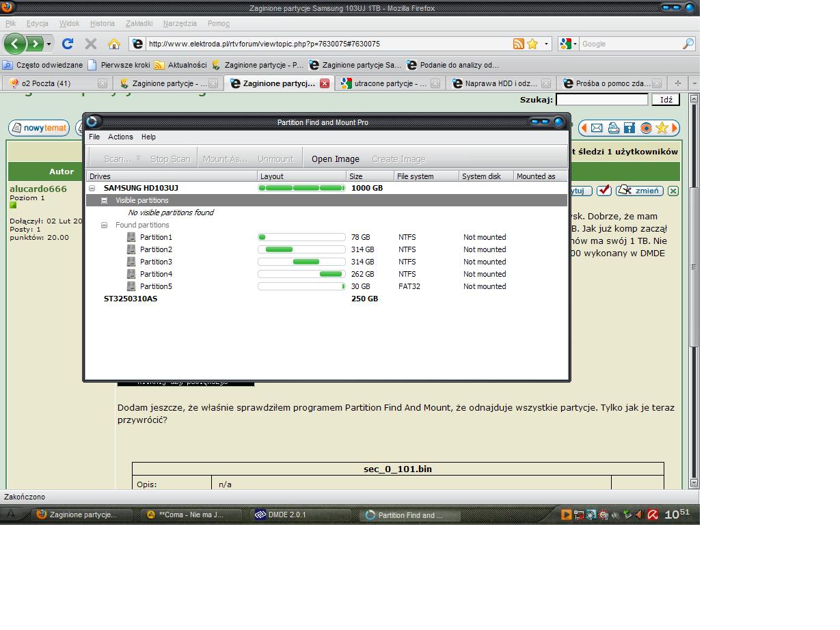Click the forum Szukaj search box

pyautogui.click(x=602, y=100)
